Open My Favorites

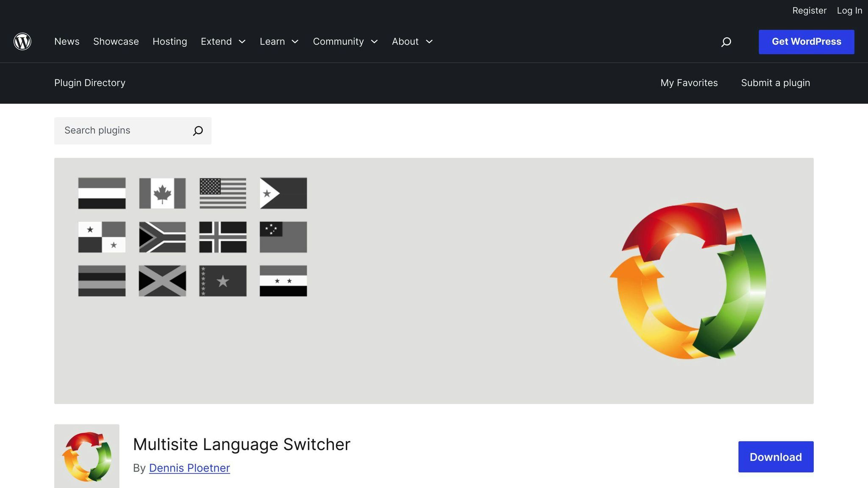click(x=689, y=83)
